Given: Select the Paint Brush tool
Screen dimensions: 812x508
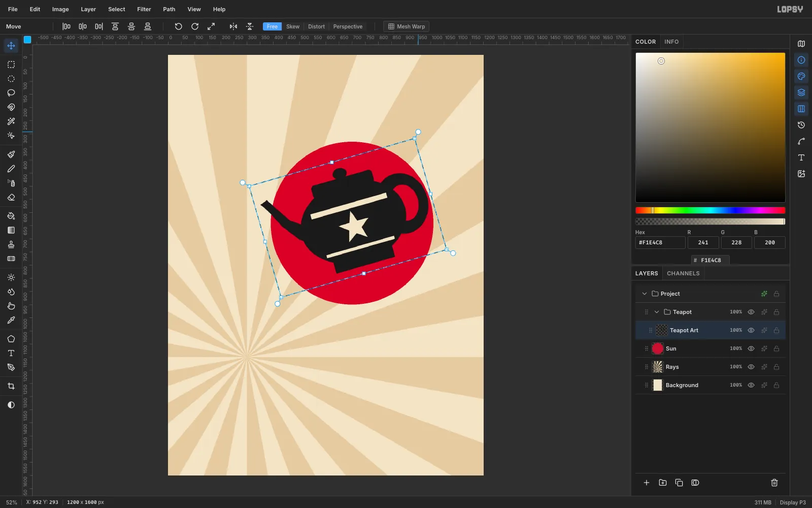Looking at the screenshot, I should [x=11, y=154].
